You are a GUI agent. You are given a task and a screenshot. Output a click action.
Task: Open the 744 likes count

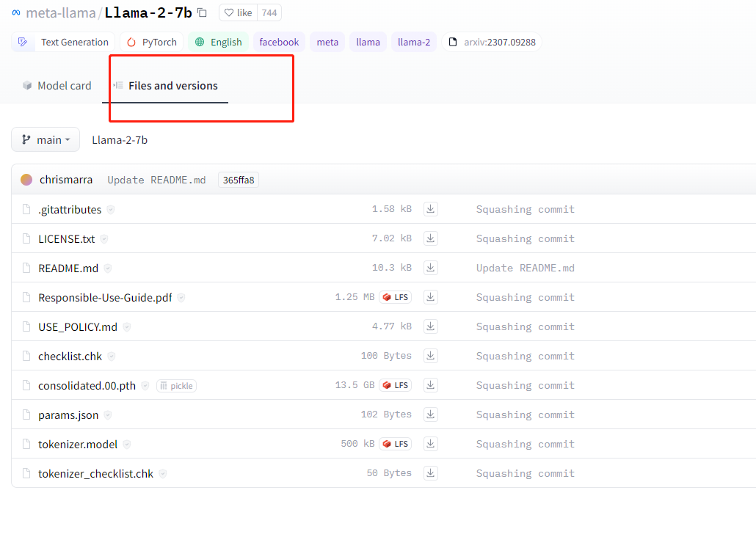[269, 13]
